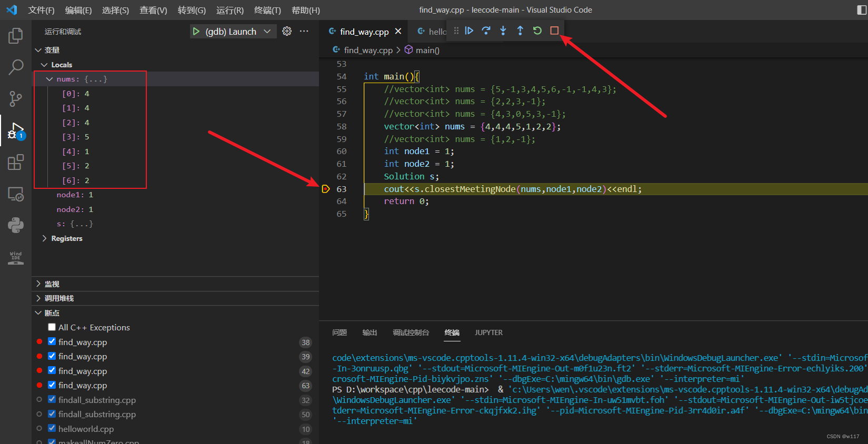Viewport: 868px width, 444px height.
Task: Click inside the terminal output area
Action: coord(593,389)
